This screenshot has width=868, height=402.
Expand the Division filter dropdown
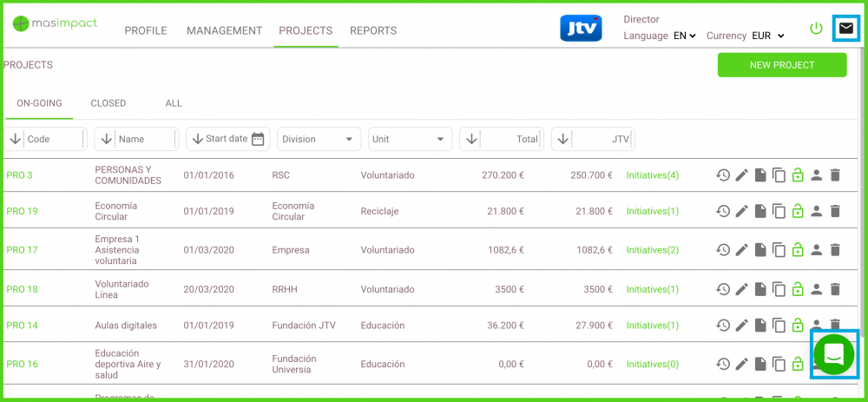pos(319,139)
